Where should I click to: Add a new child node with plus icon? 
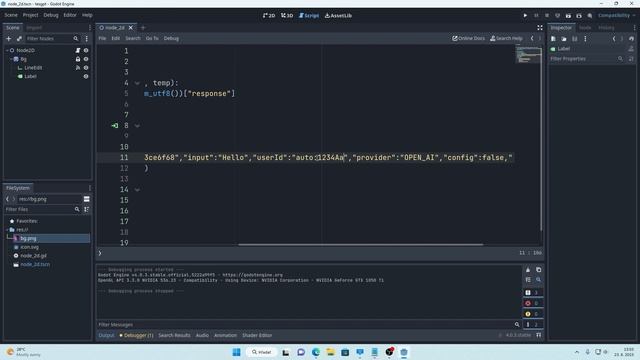[x=9, y=38]
